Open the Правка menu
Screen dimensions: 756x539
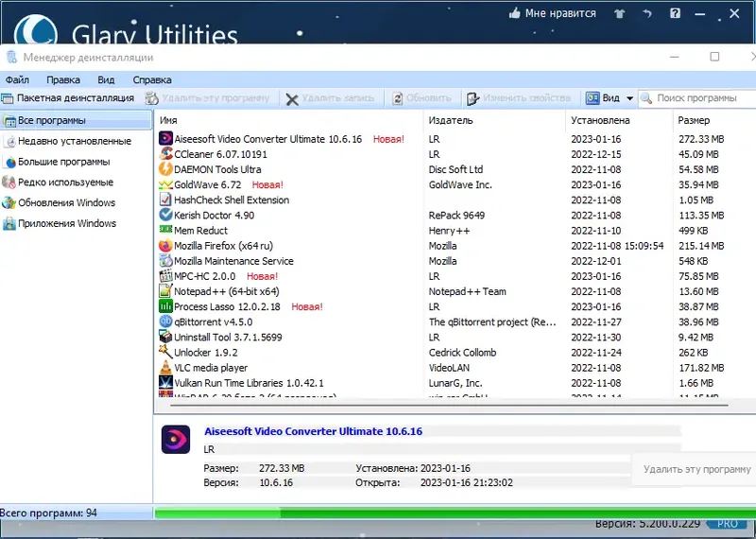pos(63,79)
